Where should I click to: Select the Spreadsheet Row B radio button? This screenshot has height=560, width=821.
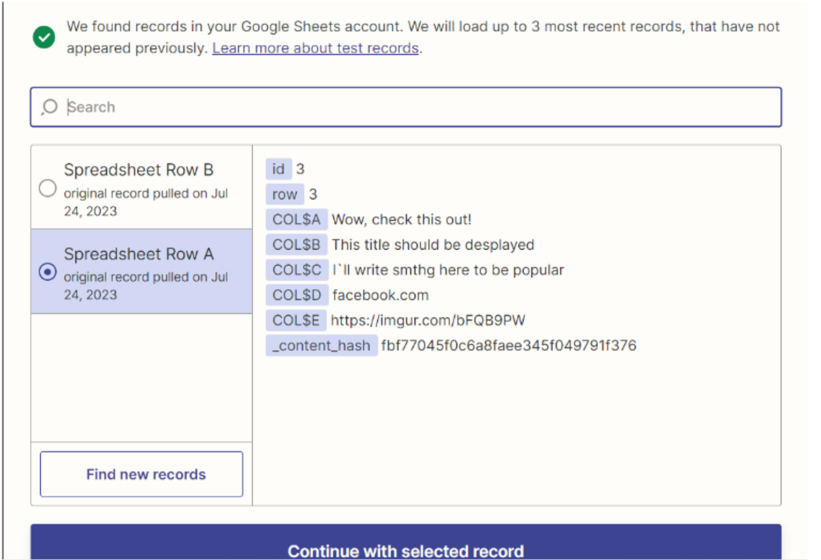(x=47, y=188)
